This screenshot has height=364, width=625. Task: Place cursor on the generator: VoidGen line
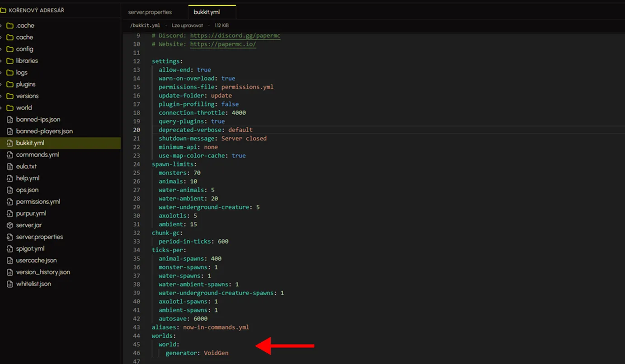(x=197, y=353)
